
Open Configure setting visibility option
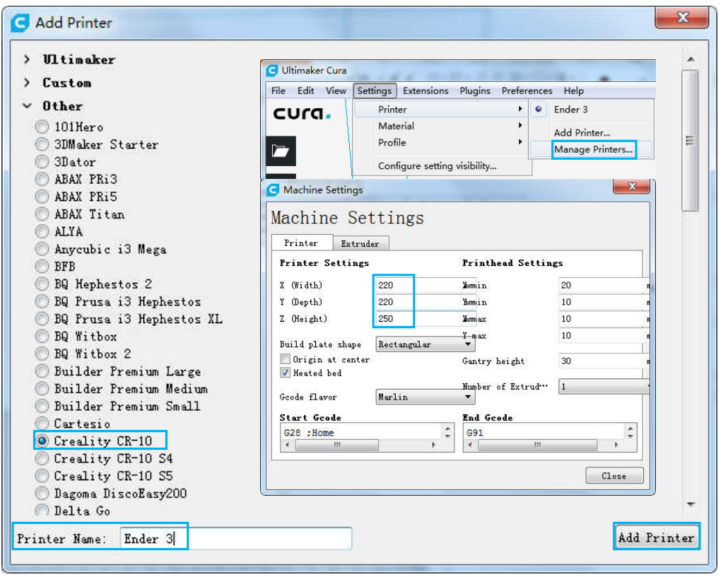click(437, 166)
